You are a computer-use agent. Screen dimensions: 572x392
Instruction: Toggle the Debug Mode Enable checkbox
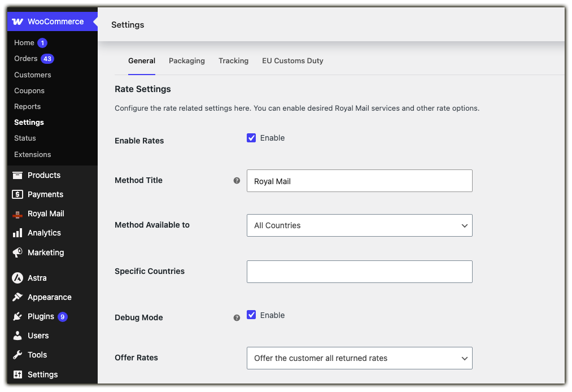pyautogui.click(x=251, y=315)
